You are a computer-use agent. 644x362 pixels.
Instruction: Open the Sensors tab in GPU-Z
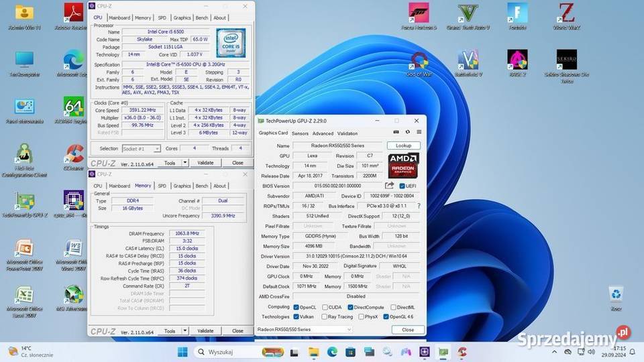tap(300, 133)
